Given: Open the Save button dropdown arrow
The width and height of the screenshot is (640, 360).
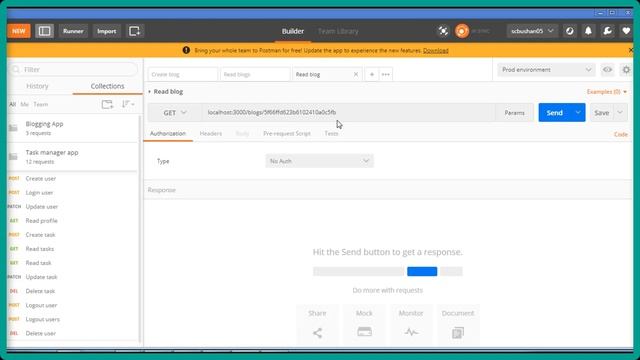Looking at the screenshot, I should (620, 113).
